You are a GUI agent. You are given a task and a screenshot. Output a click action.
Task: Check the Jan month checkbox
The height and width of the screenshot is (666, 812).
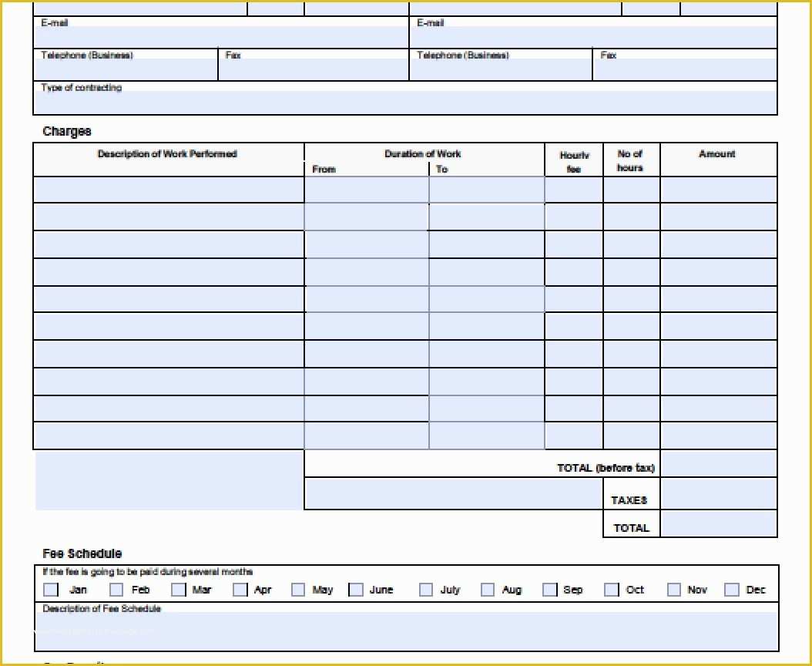pyautogui.click(x=51, y=590)
